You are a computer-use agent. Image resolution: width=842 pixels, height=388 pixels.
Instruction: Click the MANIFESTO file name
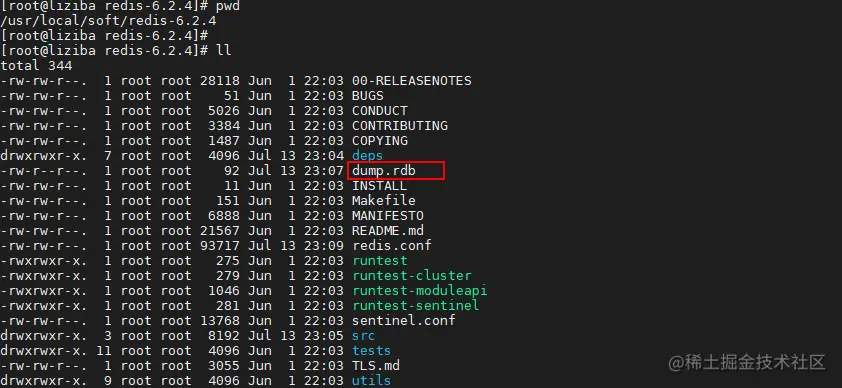[388, 216]
